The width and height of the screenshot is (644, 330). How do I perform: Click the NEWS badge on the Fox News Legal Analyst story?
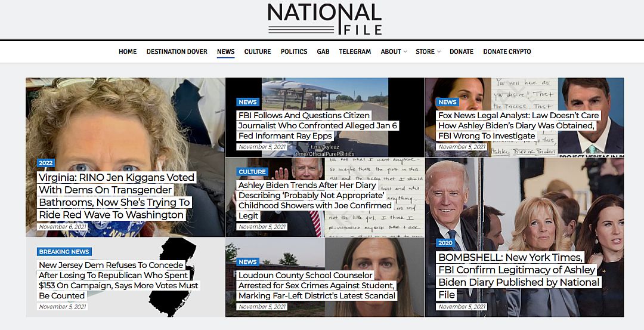[447, 102]
